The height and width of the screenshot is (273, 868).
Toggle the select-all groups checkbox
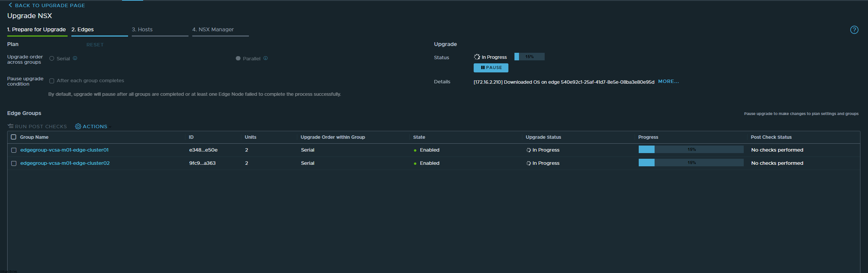tap(14, 137)
